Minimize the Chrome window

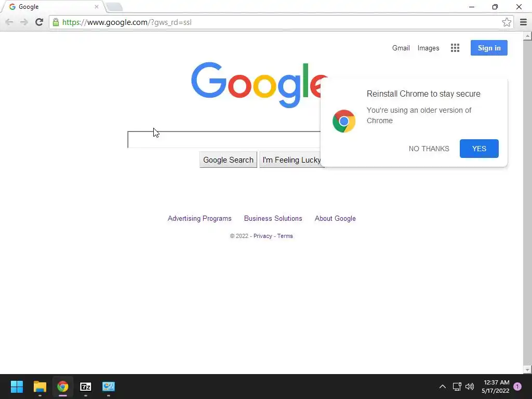click(472, 7)
